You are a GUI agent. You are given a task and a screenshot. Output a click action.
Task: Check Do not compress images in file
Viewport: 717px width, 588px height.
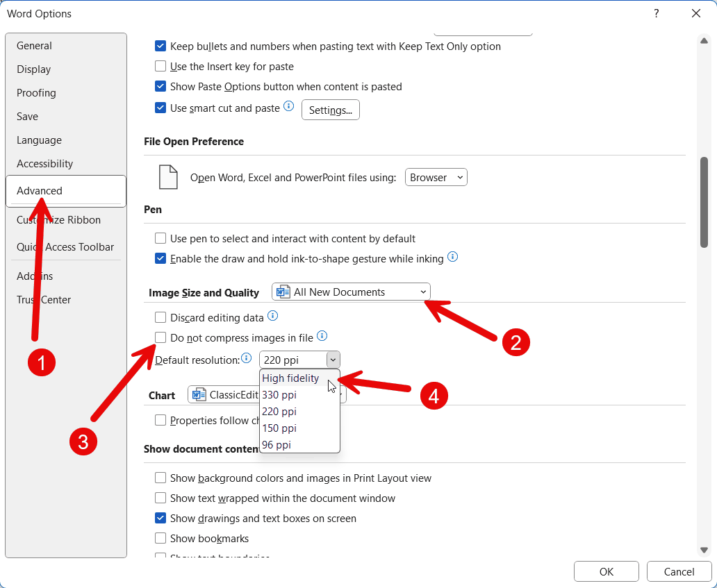tap(160, 337)
